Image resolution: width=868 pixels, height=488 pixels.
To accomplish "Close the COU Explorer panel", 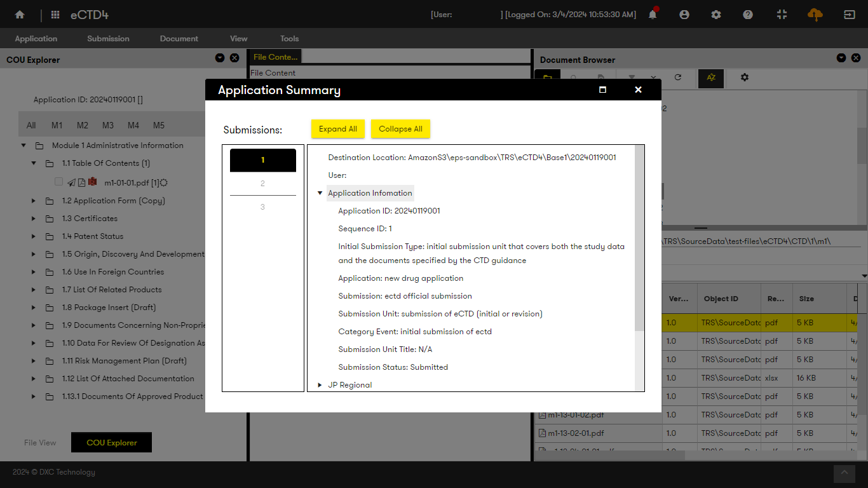I will (x=234, y=58).
